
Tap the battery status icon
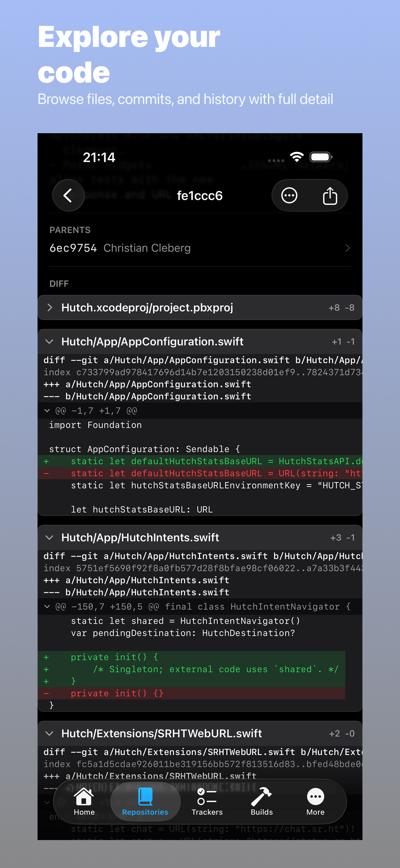[321, 157]
